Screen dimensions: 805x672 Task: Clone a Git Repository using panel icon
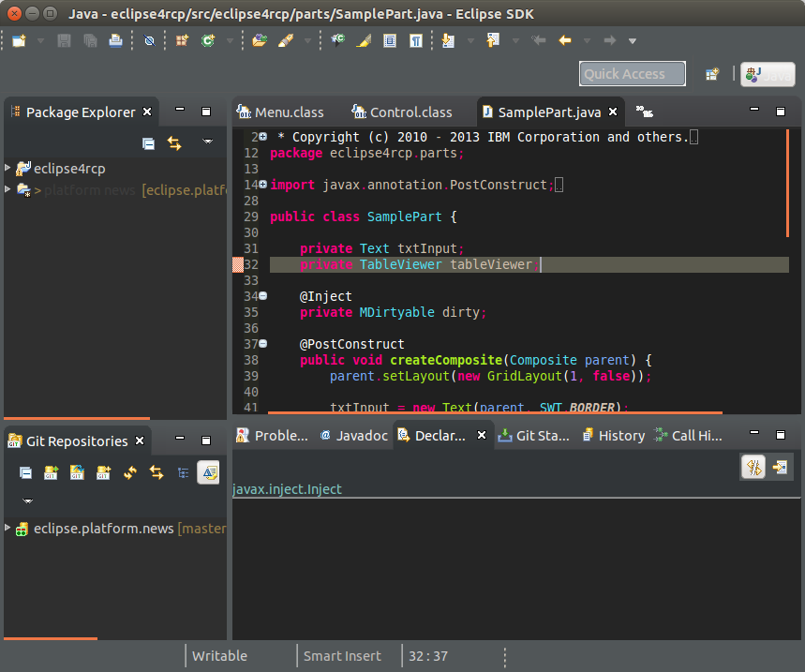[x=77, y=472]
